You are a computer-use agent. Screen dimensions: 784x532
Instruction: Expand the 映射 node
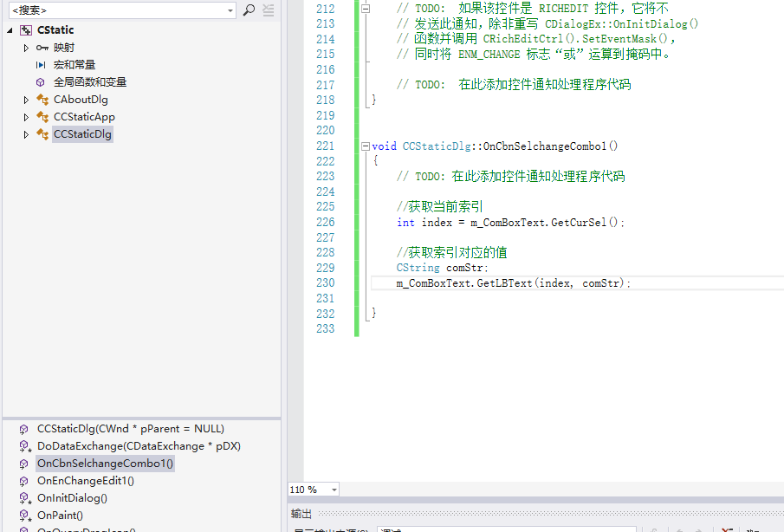(x=26, y=48)
